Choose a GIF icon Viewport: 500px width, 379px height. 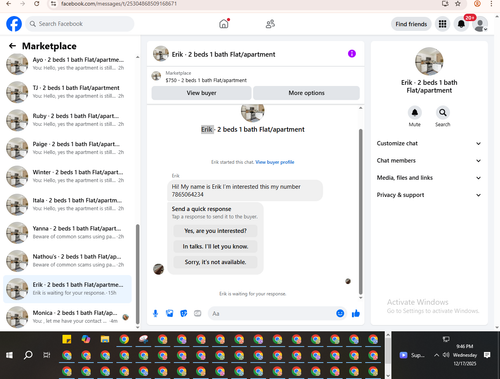(x=198, y=313)
